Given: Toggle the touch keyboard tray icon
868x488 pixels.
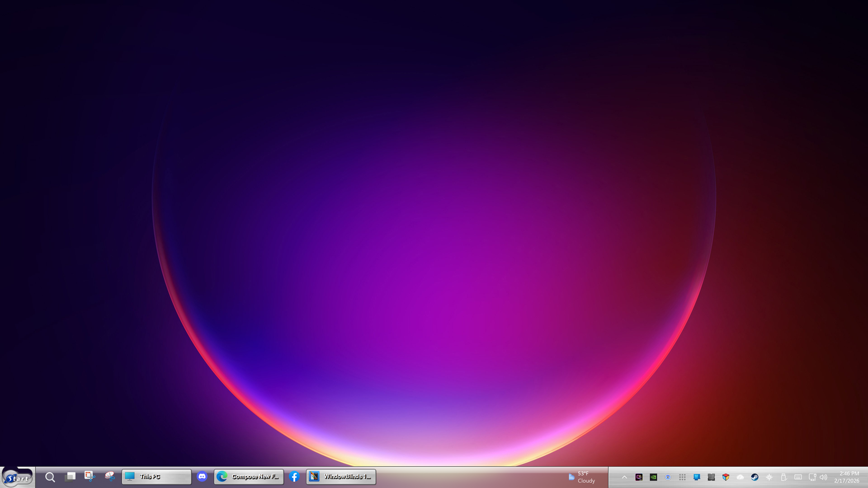Looking at the screenshot, I should pyautogui.click(x=798, y=477).
